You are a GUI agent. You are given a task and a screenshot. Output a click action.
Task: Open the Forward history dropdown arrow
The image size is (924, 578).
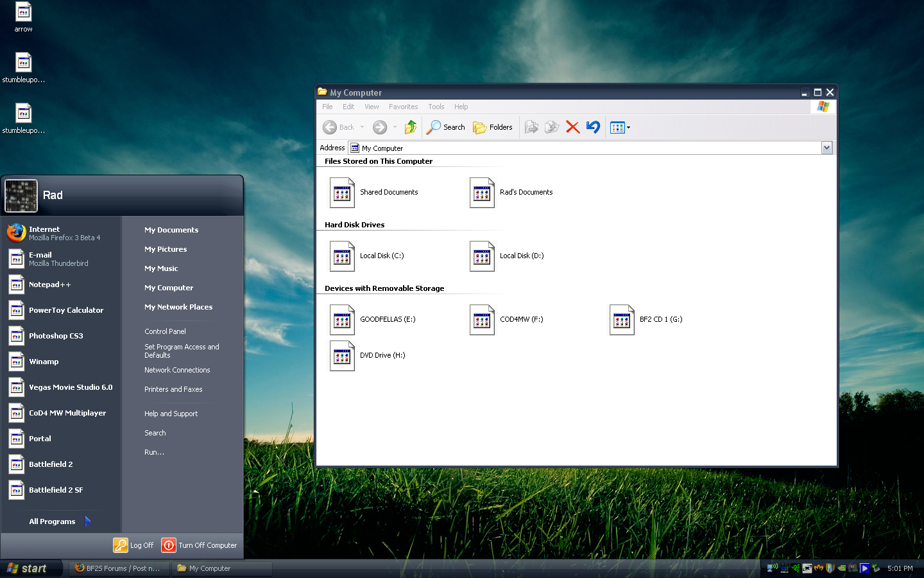tap(395, 127)
